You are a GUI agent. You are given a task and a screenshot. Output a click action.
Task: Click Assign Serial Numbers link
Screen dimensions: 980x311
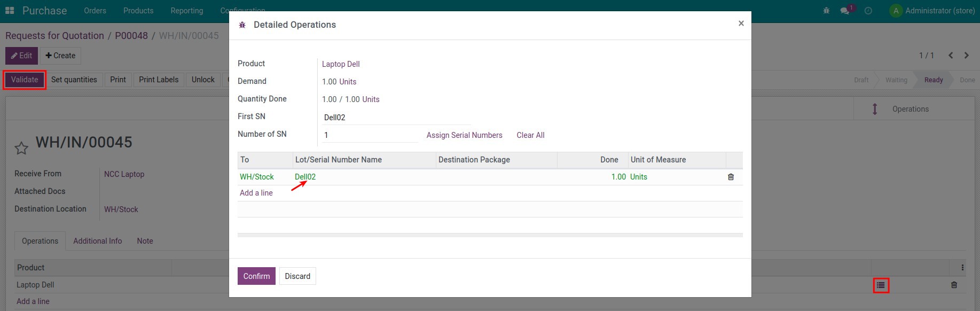coord(464,135)
